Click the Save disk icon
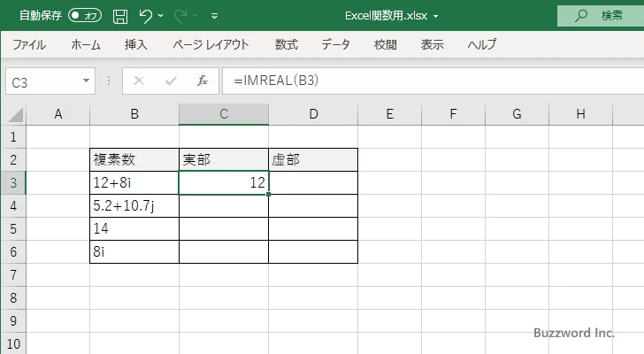The image size is (644, 354). (x=120, y=16)
